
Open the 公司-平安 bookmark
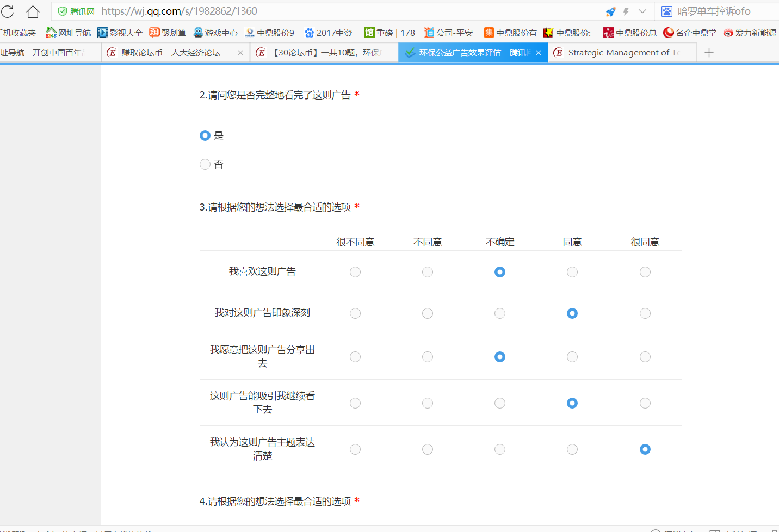point(449,33)
